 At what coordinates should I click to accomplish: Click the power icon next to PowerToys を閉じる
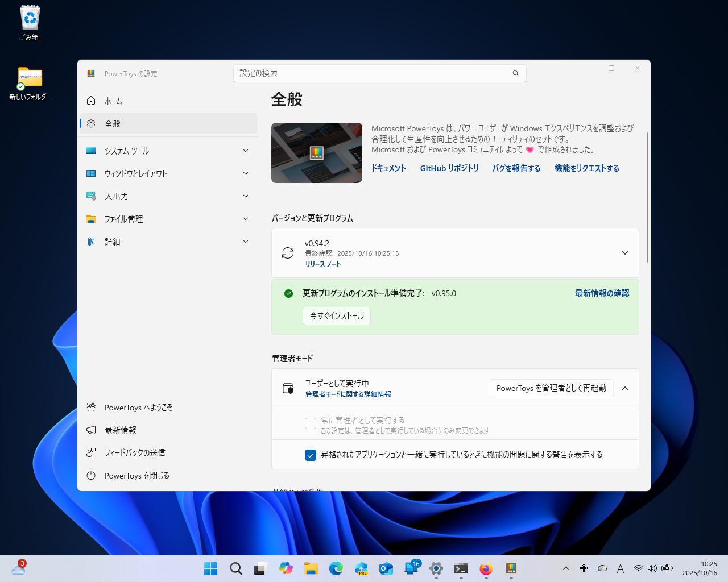(91, 476)
